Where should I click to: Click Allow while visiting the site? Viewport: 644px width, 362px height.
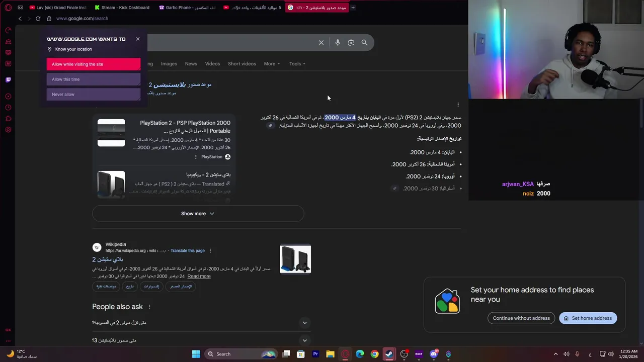(94, 64)
